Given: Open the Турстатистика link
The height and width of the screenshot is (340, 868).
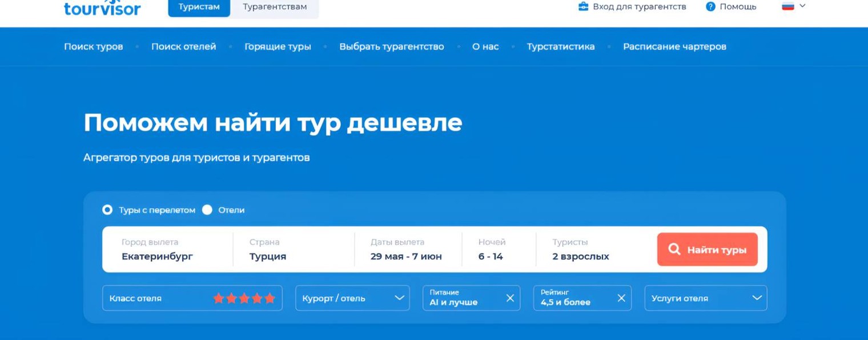Looking at the screenshot, I should coord(560,47).
